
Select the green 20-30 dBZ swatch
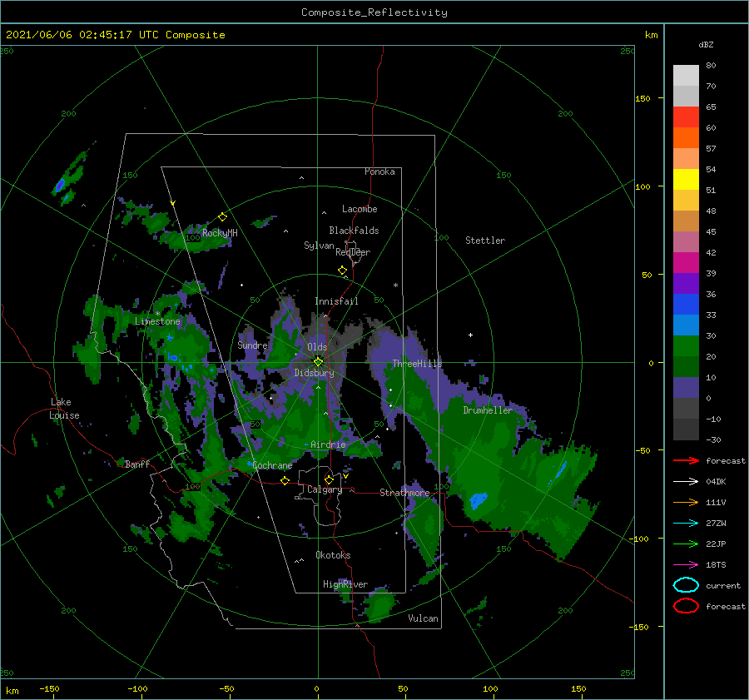coord(686,346)
